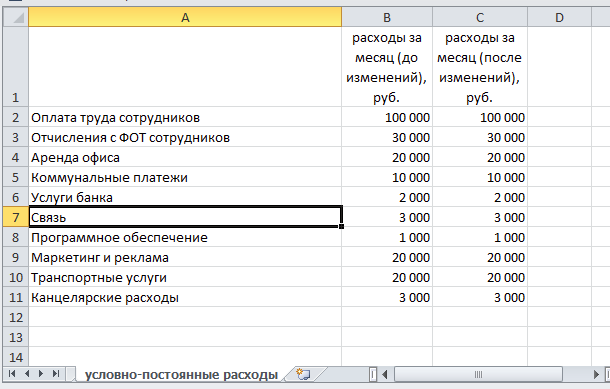The image size is (610, 389).
Task: Click cell 'Аренда офиса'
Action: pyautogui.click(x=185, y=157)
